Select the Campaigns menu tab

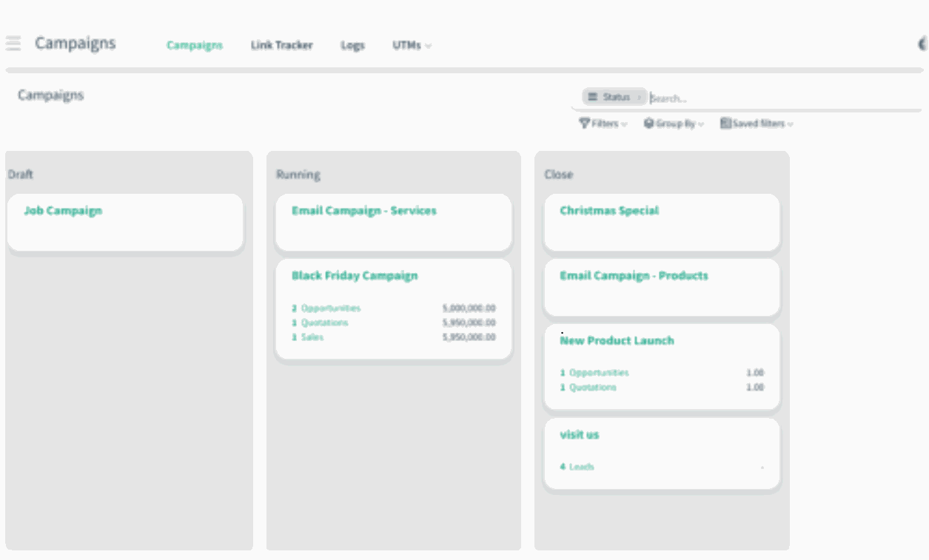194,45
